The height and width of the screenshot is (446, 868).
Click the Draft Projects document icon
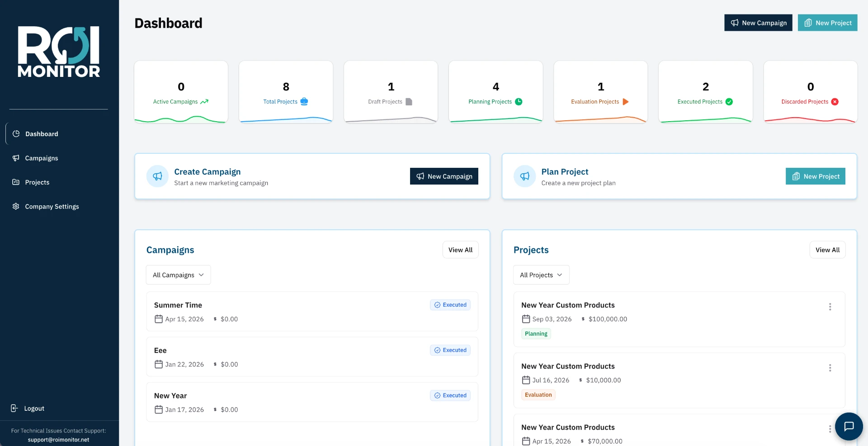point(409,102)
